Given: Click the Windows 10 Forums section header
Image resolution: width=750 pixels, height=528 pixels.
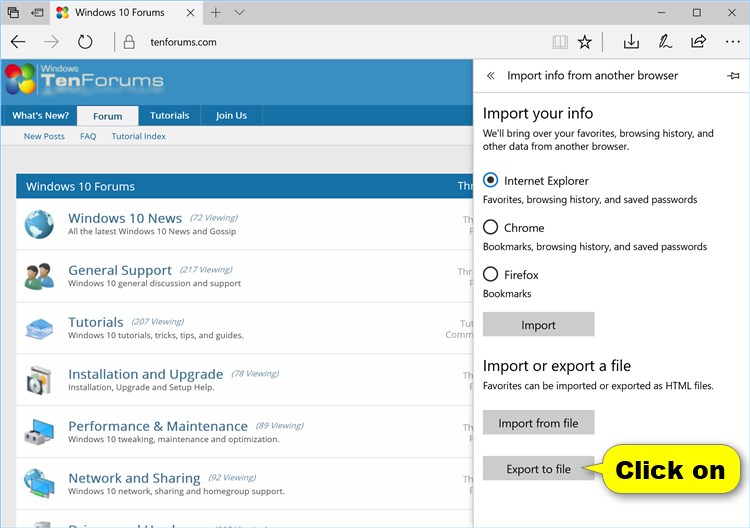Looking at the screenshot, I should 244,187.
